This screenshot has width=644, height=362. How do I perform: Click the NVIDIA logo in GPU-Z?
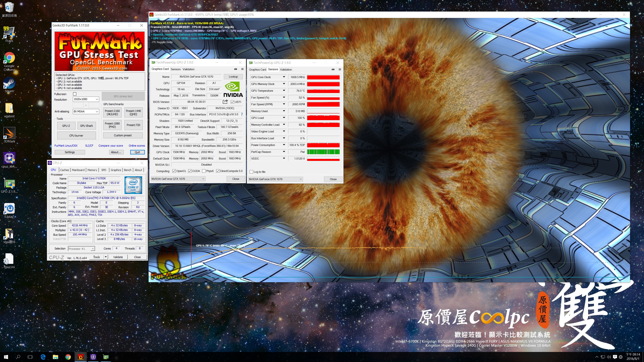[233, 89]
